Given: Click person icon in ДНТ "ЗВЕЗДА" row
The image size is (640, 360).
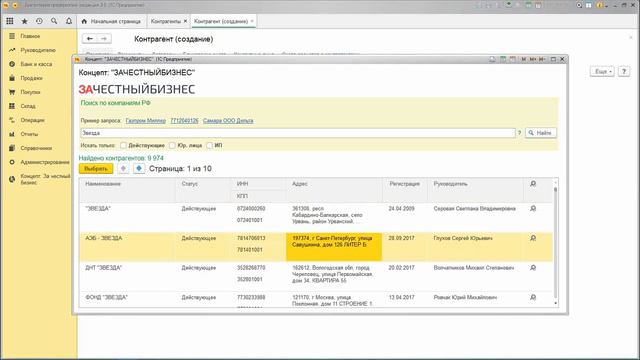Looking at the screenshot, I should tap(533, 268).
